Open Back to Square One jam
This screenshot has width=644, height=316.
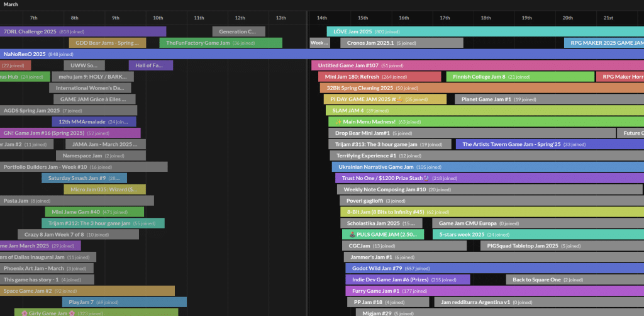575,280
